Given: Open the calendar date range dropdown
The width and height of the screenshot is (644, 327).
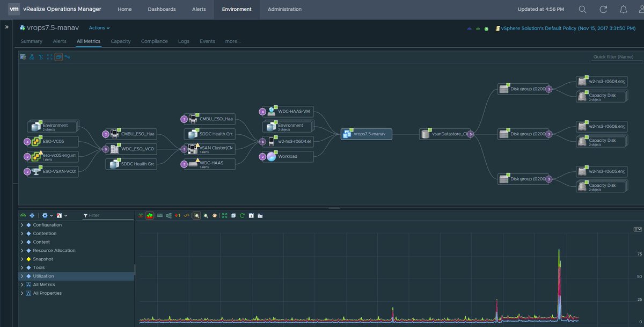Looking at the screenshot, I should point(61,215).
